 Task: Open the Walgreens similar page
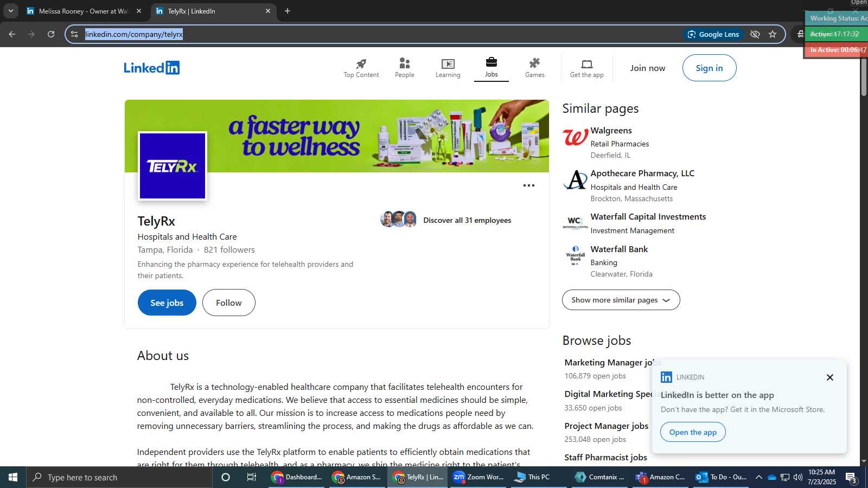pos(611,131)
